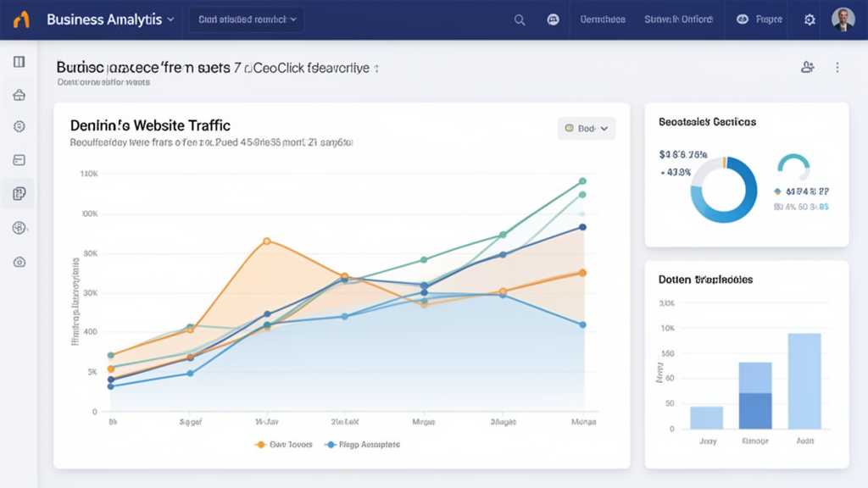
Task: Click the Website Traffic chart title
Action: [150, 125]
